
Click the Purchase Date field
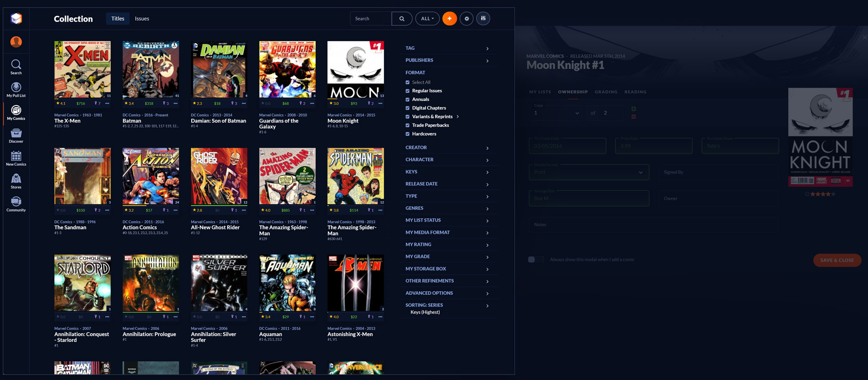(567, 146)
